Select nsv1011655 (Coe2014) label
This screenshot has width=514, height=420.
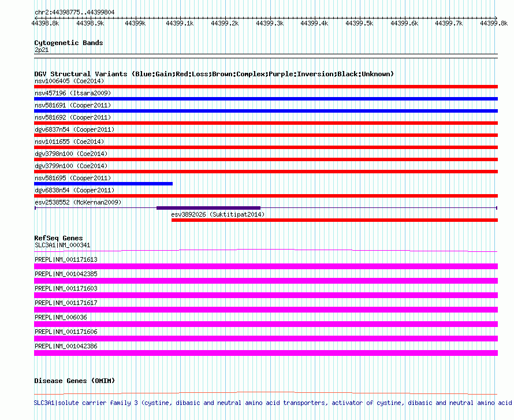point(69,142)
